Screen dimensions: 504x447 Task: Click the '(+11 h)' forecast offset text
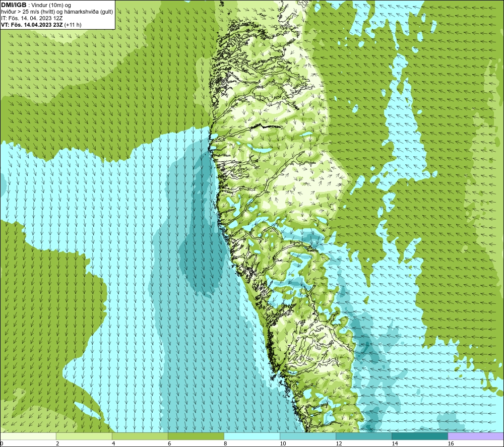pyautogui.click(x=73, y=25)
